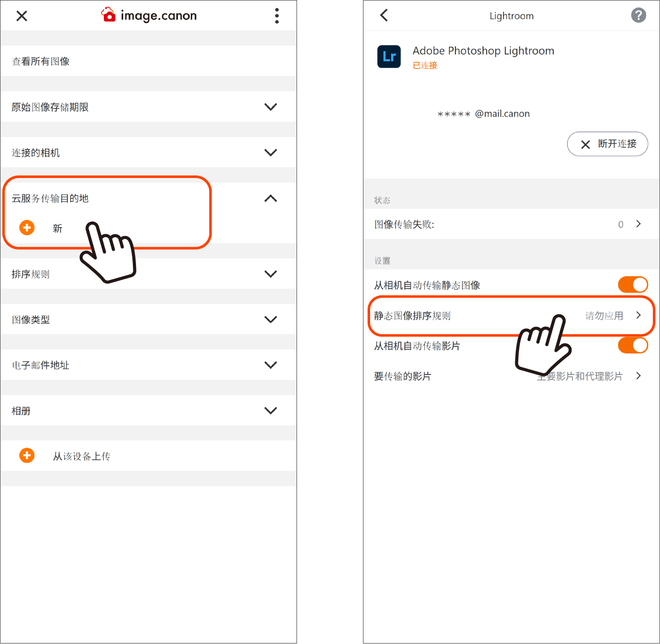Tap the 断开连接 disconnect button

[607, 144]
